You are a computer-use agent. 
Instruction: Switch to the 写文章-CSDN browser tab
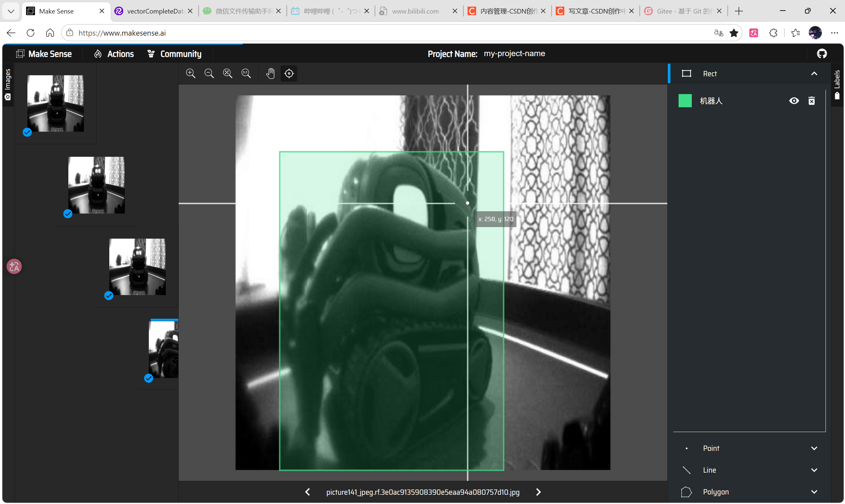coord(596,11)
